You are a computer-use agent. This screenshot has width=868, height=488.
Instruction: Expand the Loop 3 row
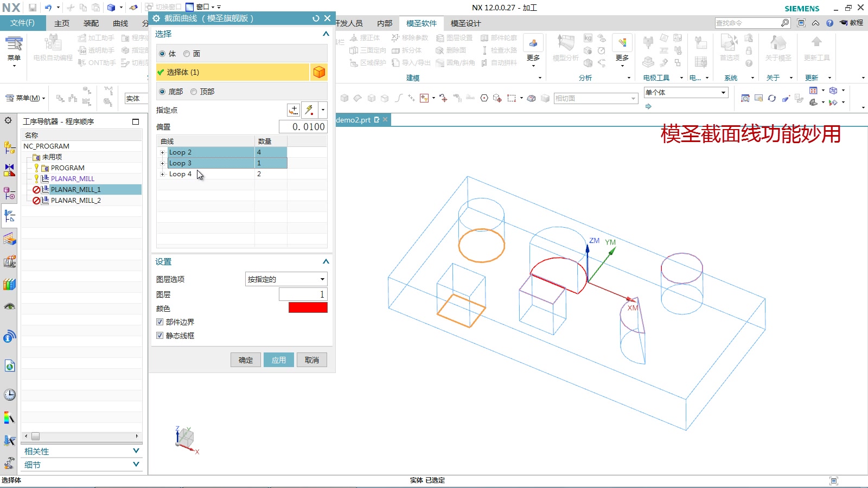(x=162, y=163)
